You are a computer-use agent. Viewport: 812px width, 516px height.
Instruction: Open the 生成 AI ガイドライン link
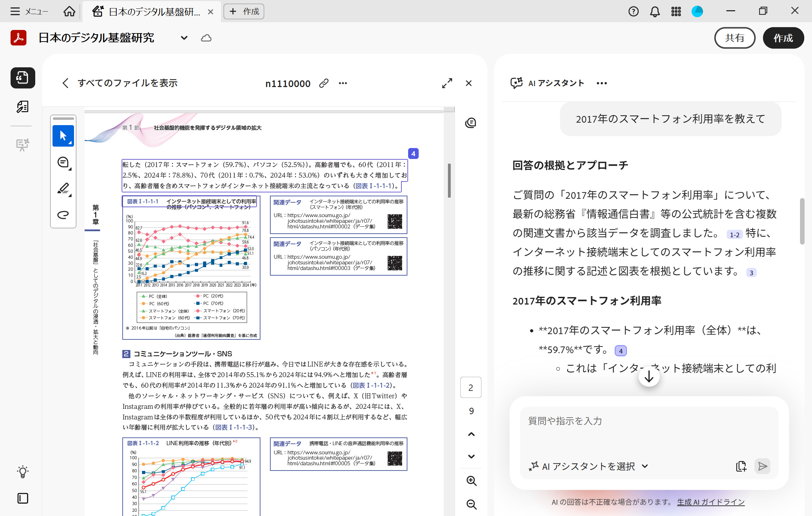tap(710, 502)
